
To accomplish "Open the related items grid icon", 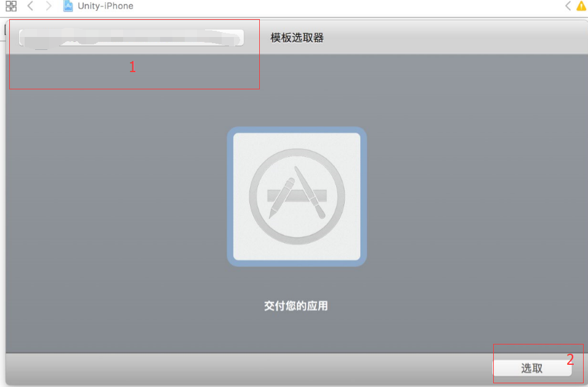I will point(11,6).
